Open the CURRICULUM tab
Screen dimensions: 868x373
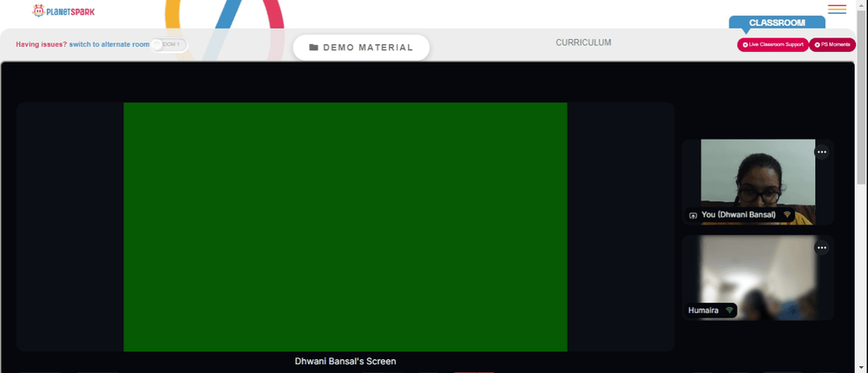(583, 43)
